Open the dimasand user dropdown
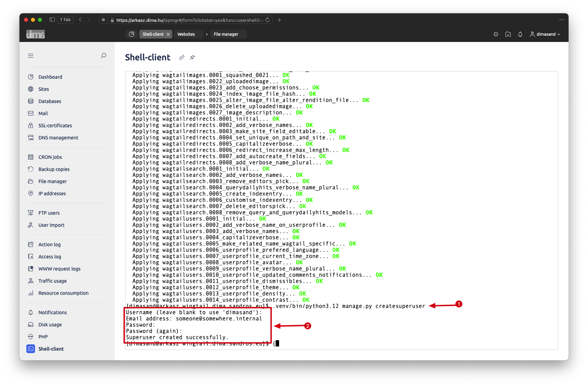This screenshot has height=386, width=588. coord(545,34)
